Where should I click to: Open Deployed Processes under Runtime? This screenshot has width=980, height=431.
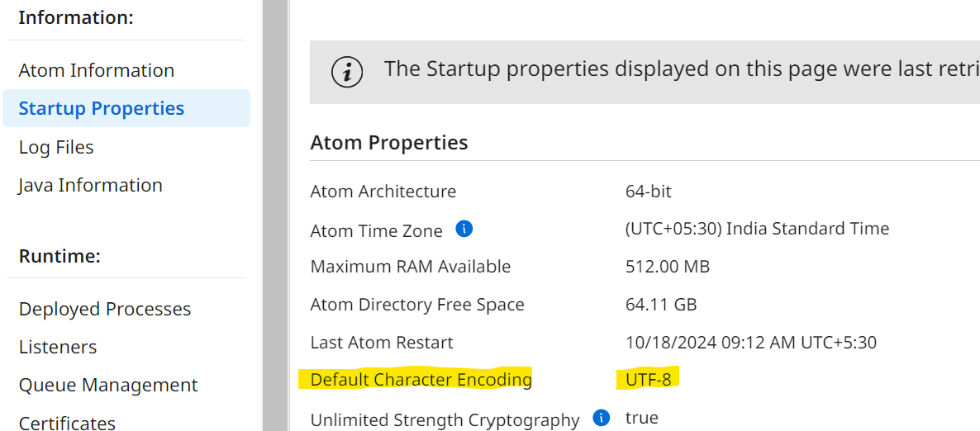[105, 309]
